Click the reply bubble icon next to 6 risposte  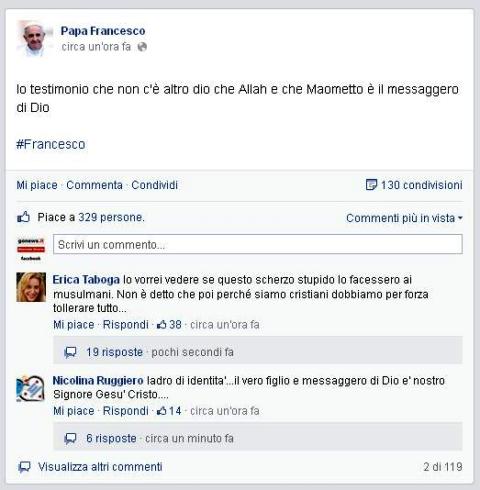[x=70, y=439]
